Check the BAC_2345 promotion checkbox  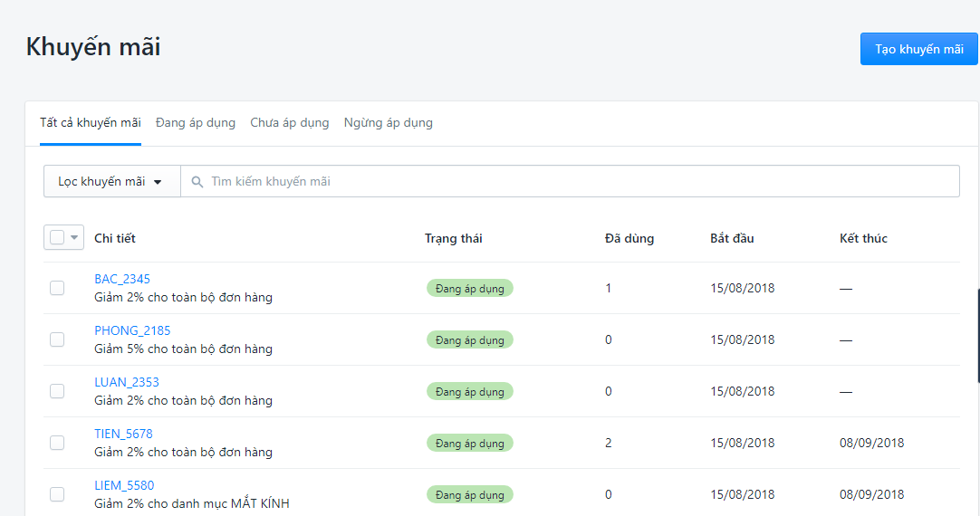[x=57, y=288]
